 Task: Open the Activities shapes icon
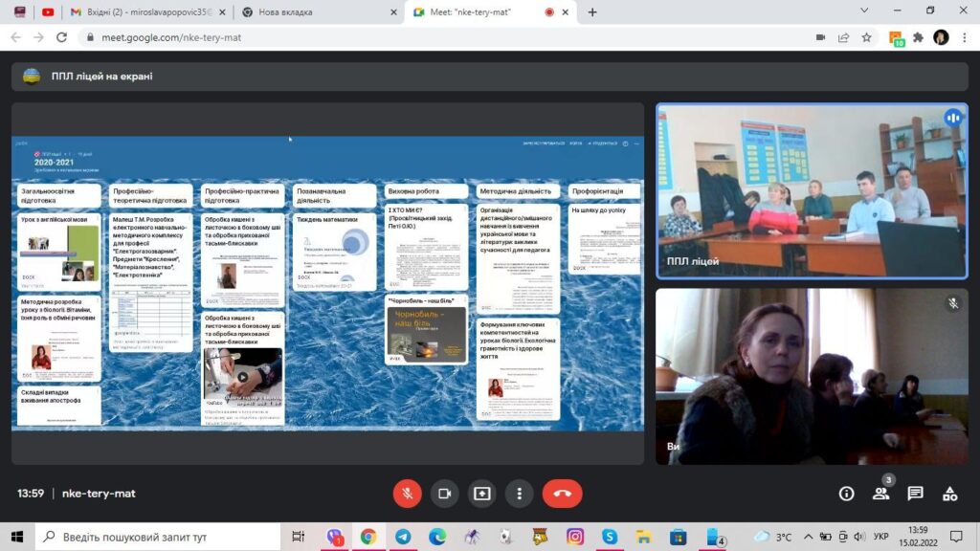(949, 494)
